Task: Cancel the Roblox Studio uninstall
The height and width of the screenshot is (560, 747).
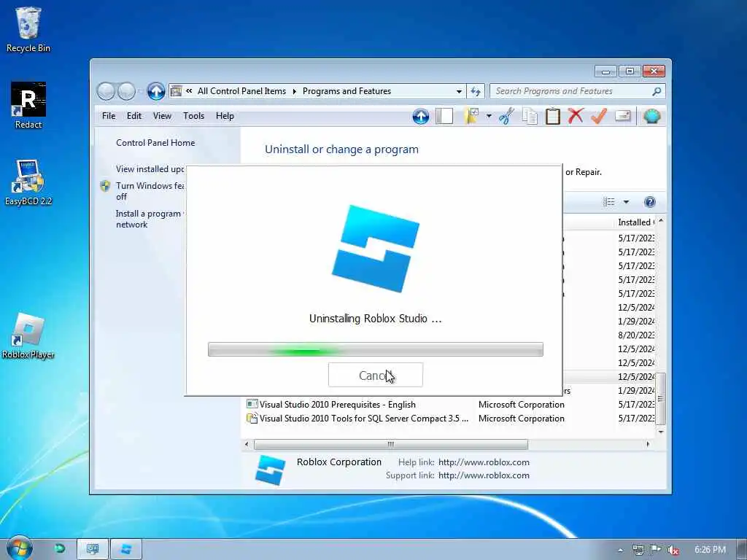Action: click(376, 375)
